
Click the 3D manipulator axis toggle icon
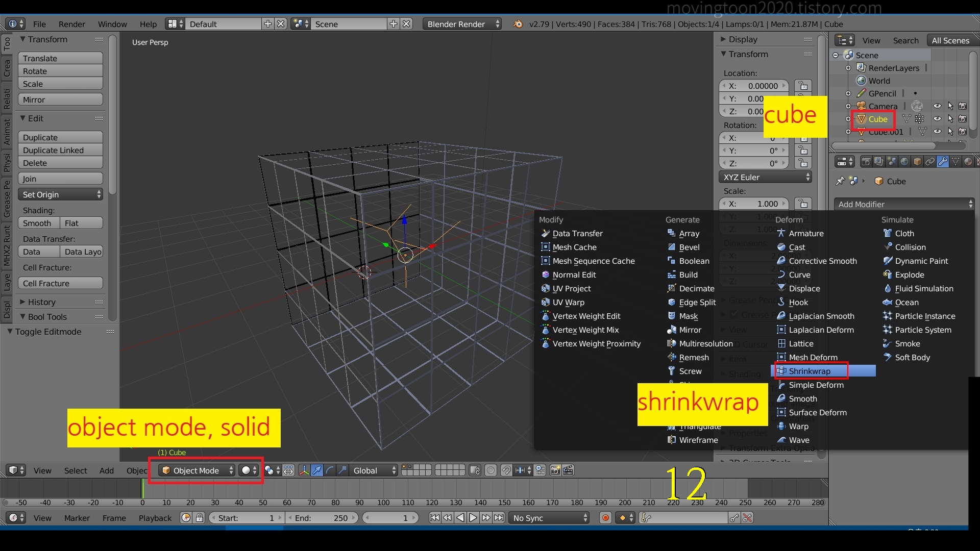pyautogui.click(x=304, y=470)
